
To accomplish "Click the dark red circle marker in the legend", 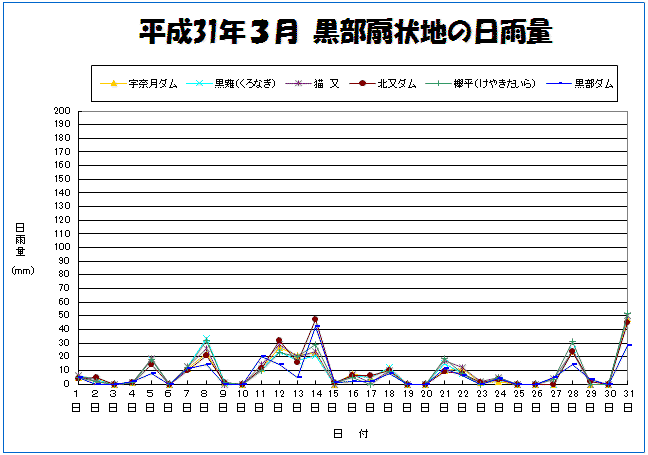I will 362,83.
